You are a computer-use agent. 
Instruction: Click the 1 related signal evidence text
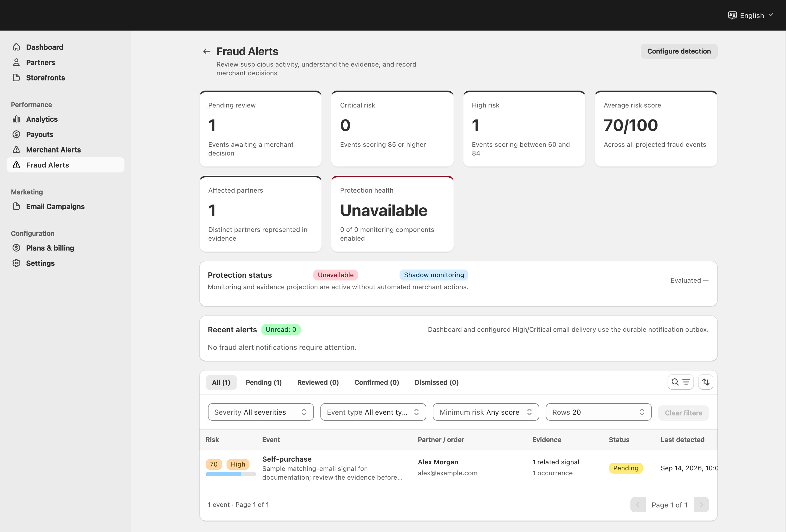(556, 462)
